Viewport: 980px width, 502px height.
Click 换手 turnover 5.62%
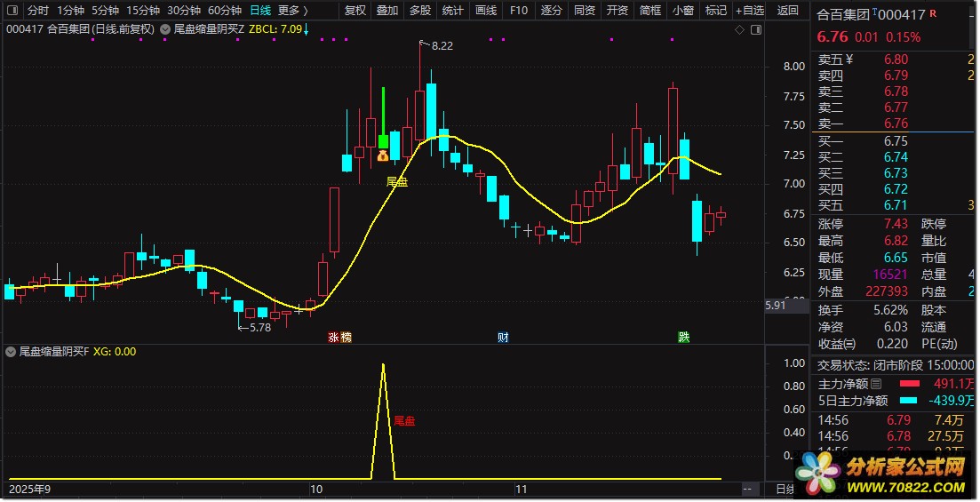click(890, 310)
